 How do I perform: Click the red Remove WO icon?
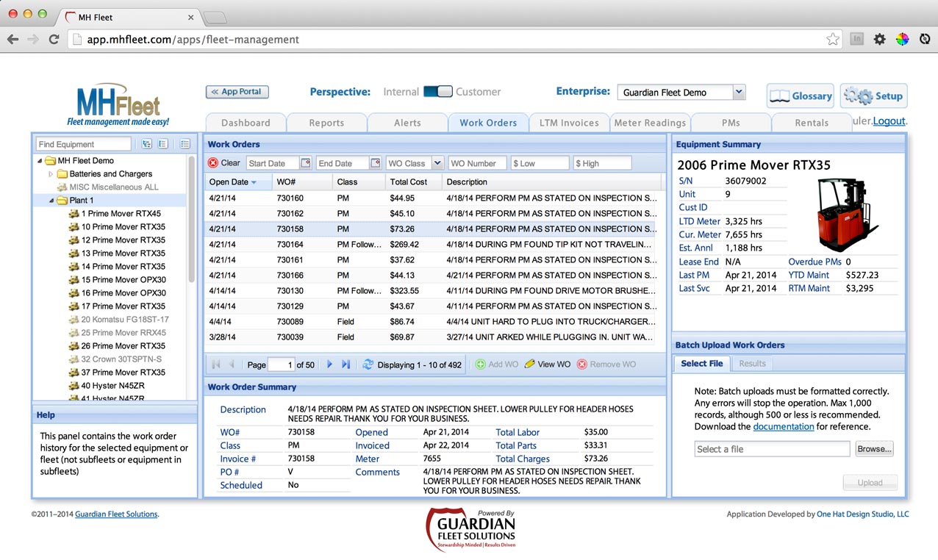point(582,365)
